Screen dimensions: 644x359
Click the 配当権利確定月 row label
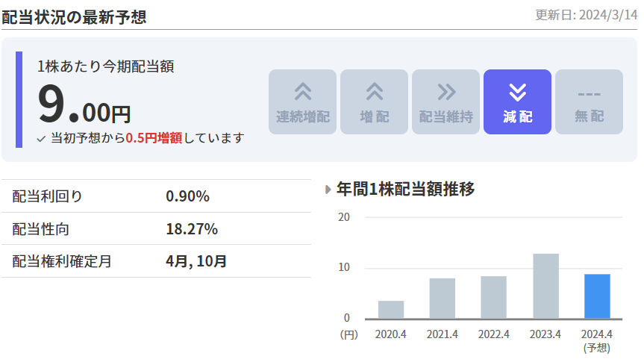pyautogui.click(x=62, y=261)
